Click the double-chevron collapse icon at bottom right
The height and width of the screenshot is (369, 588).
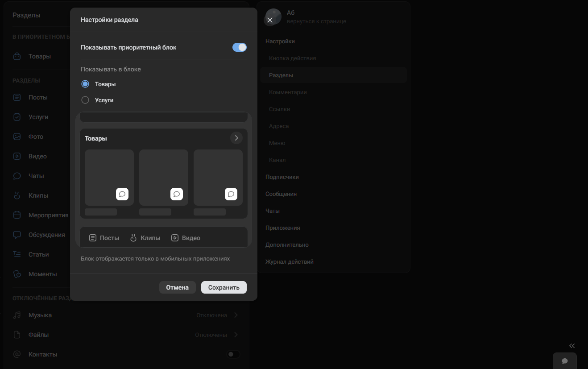pos(572,346)
